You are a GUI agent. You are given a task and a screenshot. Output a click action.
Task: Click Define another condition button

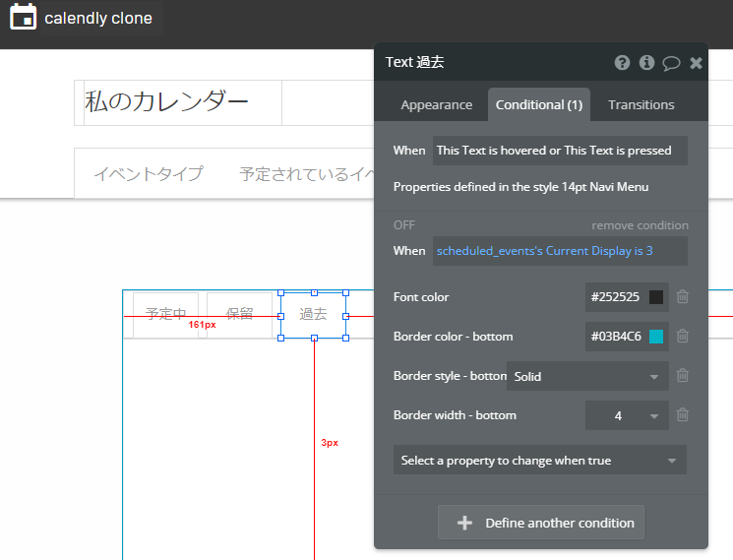point(541,523)
